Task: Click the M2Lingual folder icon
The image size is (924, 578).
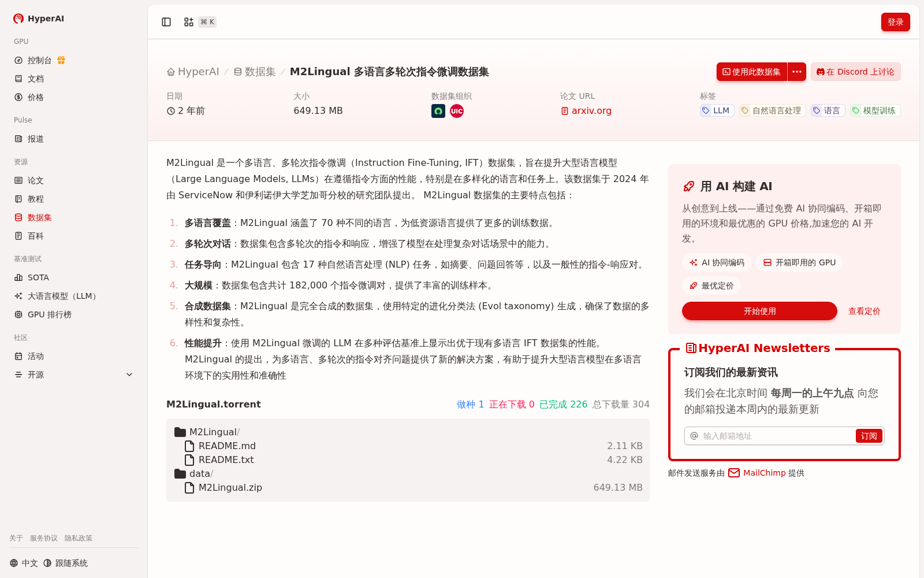Action: tap(180, 432)
